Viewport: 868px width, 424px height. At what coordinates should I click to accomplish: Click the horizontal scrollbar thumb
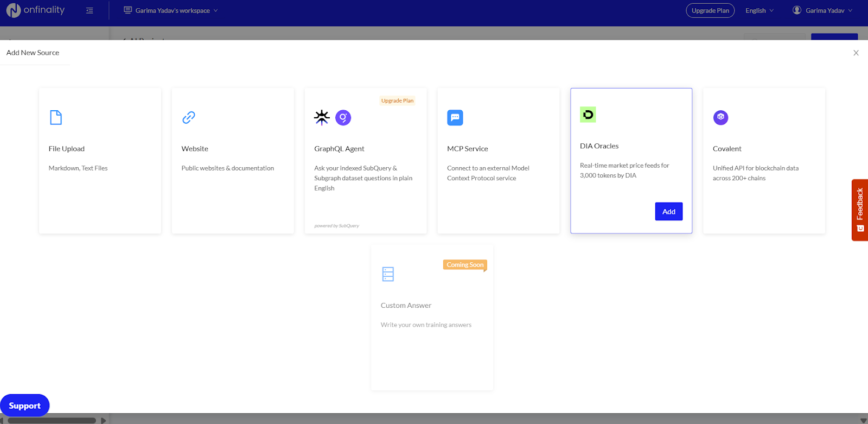click(52, 420)
